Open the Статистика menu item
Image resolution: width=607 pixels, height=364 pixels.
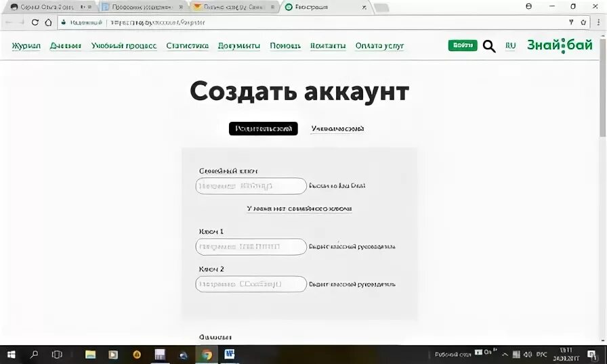pos(188,45)
